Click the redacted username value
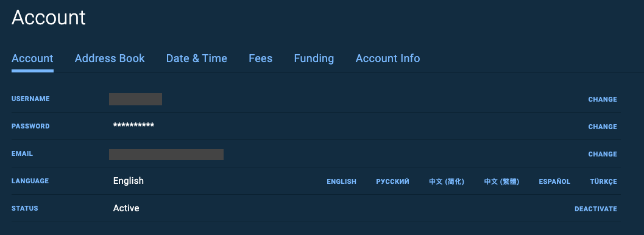The width and height of the screenshot is (644, 235). (x=135, y=99)
